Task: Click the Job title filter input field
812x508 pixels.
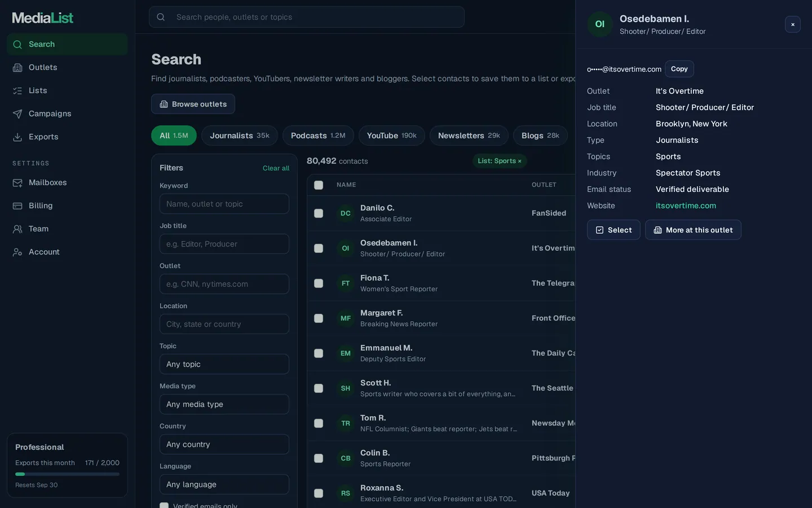Action: [x=224, y=244]
